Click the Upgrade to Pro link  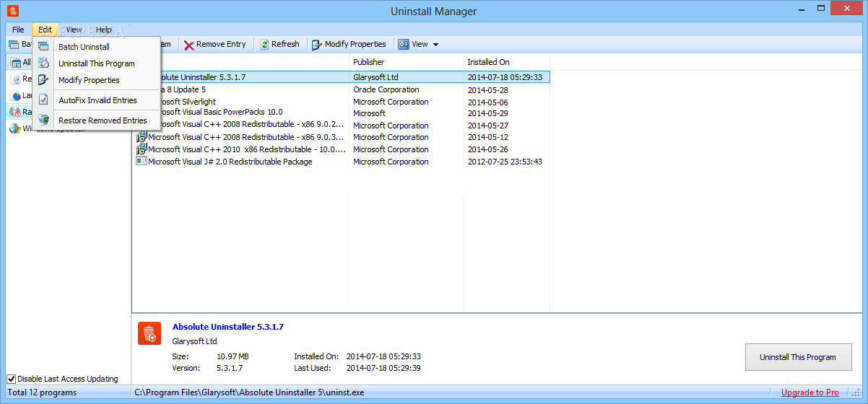pos(810,392)
